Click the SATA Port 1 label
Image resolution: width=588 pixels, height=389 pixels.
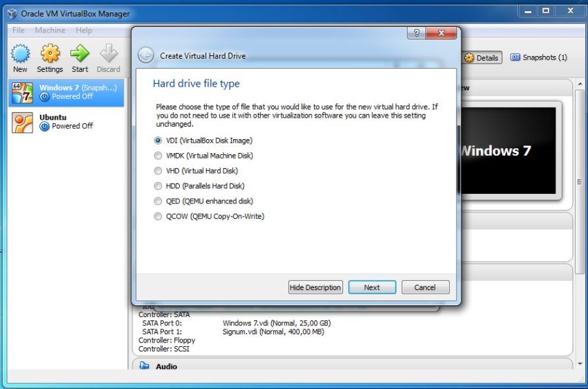click(162, 332)
